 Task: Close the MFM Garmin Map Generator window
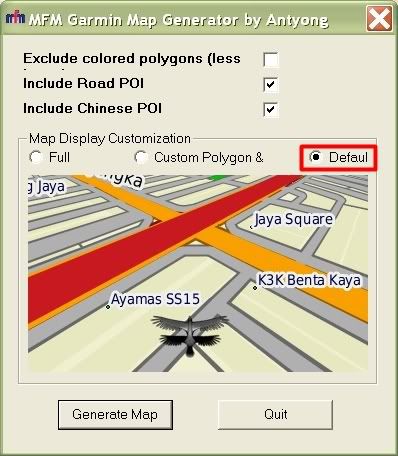(x=379, y=19)
